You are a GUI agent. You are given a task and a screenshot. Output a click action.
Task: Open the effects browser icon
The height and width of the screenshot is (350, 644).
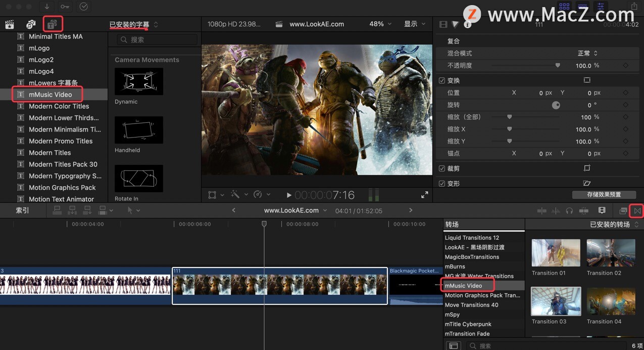[x=623, y=210]
